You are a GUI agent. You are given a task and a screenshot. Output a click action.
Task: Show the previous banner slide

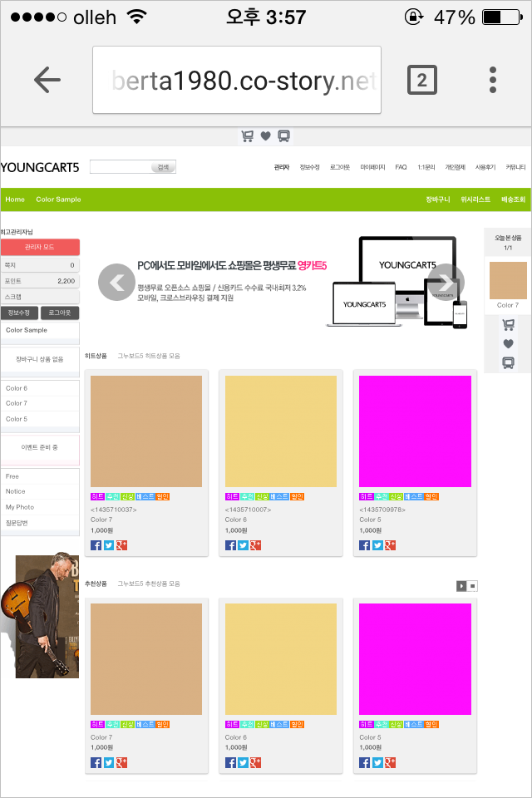point(116,282)
